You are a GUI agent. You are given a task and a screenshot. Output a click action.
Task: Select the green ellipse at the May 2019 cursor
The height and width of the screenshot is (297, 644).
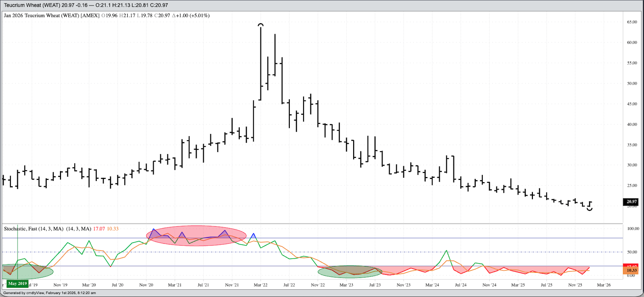28,272
